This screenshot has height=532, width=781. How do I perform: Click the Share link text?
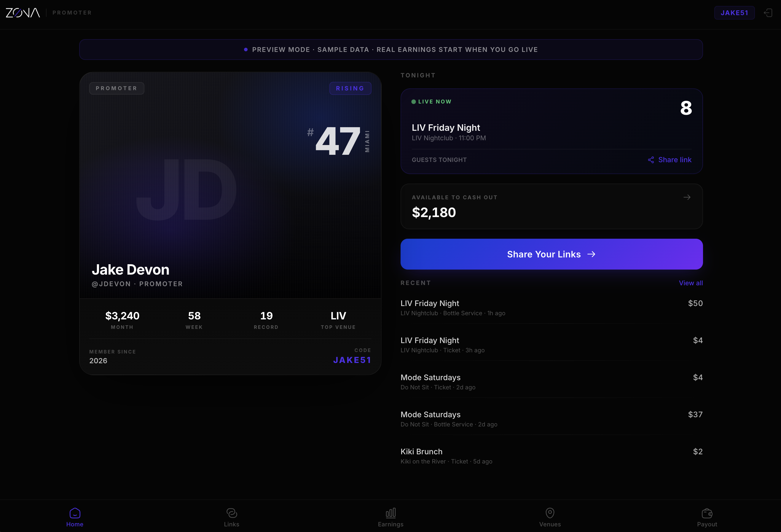675,160
